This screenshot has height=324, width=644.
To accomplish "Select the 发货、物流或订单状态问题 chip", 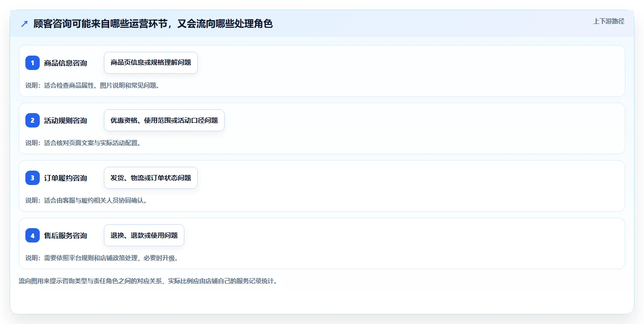I will click(151, 178).
